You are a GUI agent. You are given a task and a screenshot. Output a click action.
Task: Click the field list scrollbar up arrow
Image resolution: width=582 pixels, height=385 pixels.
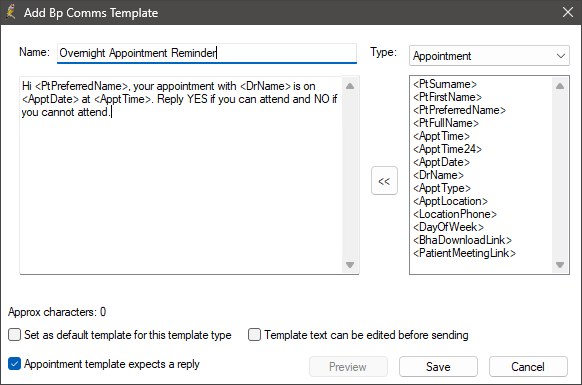pyautogui.click(x=560, y=86)
